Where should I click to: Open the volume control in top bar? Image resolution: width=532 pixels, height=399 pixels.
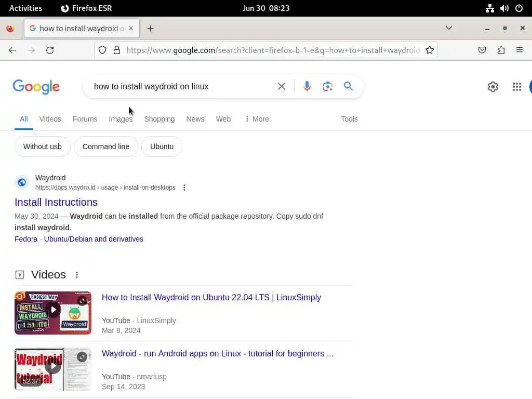click(504, 8)
